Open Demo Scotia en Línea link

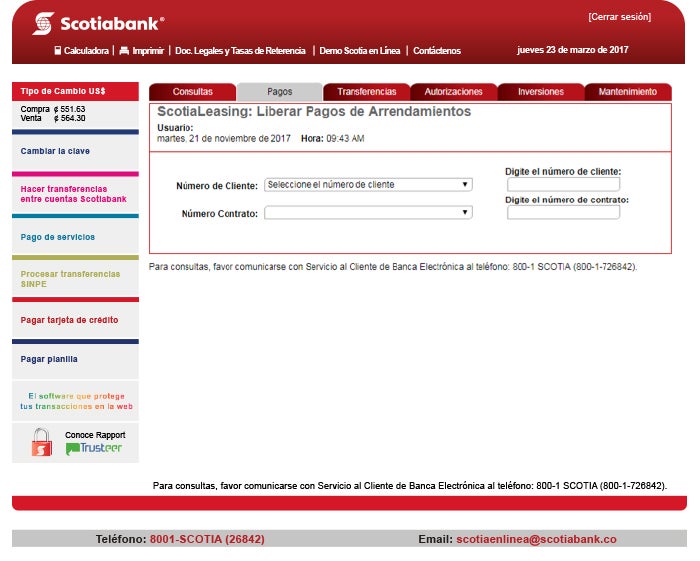point(359,50)
